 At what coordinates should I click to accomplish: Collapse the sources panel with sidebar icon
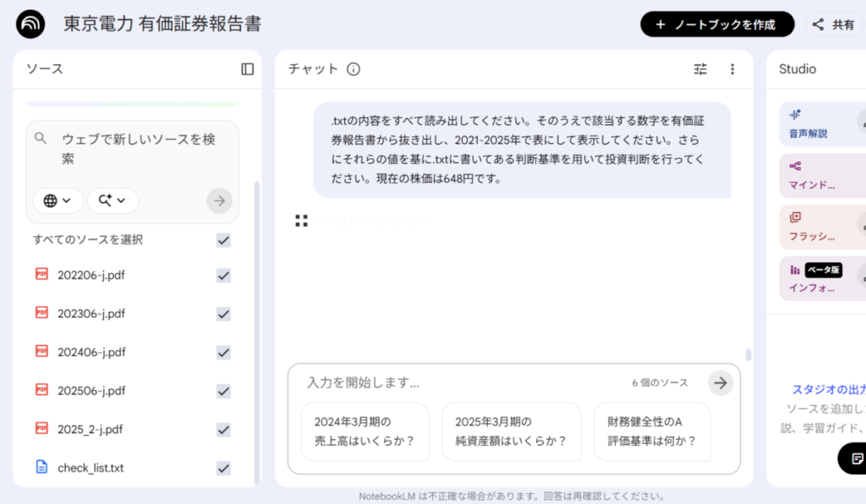click(247, 69)
